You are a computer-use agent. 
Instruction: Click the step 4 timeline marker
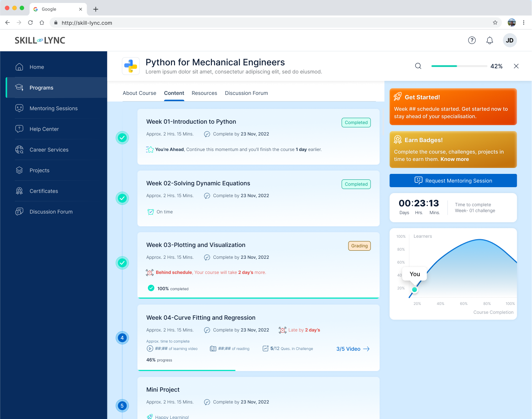tap(122, 338)
